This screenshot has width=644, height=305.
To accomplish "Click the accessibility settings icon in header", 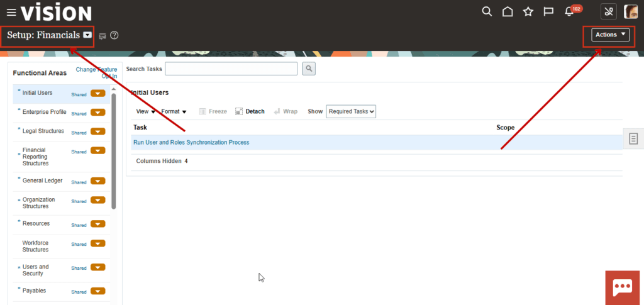I will point(609,12).
